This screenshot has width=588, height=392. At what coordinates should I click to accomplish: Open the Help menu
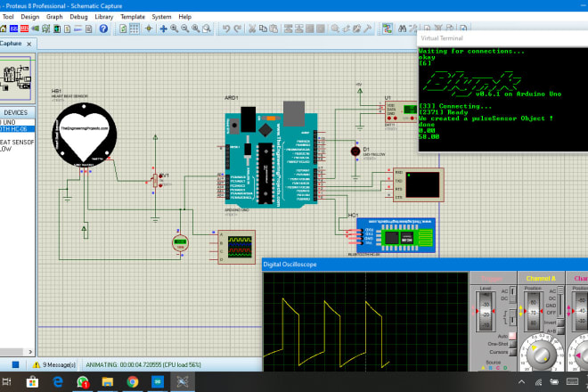[x=185, y=17]
